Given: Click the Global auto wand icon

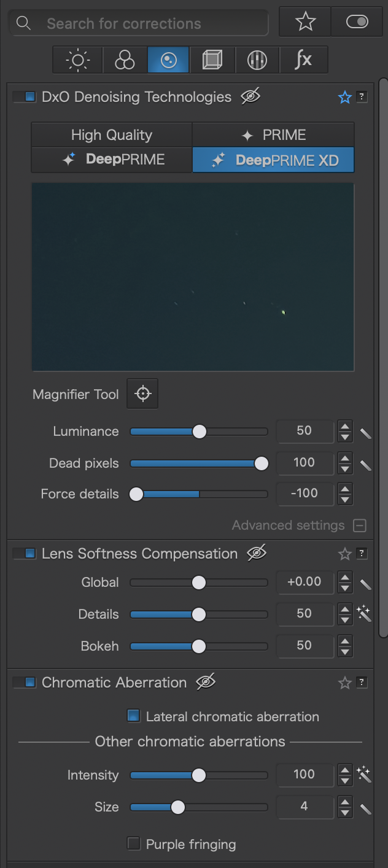Looking at the screenshot, I should tap(365, 585).
